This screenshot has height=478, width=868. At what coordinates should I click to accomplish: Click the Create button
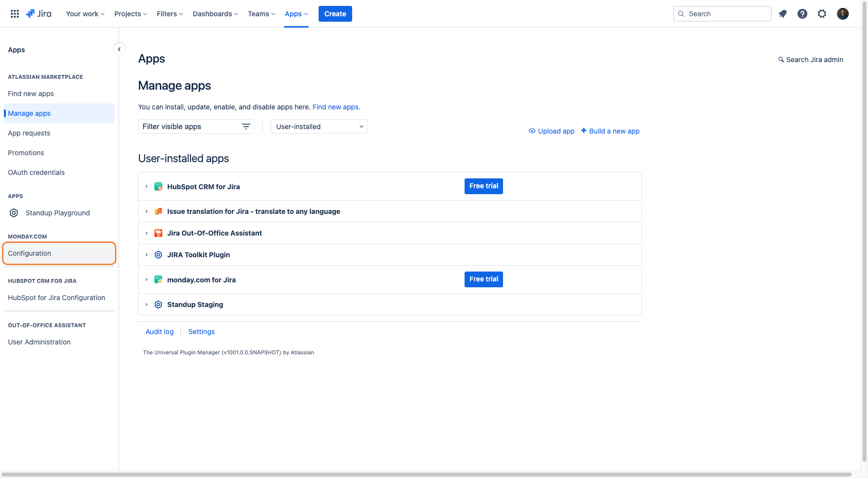tap(335, 14)
